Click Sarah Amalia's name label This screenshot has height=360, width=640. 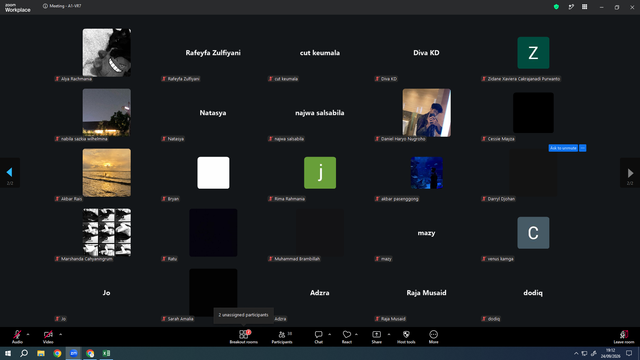pyautogui.click(x=180, y=319)
